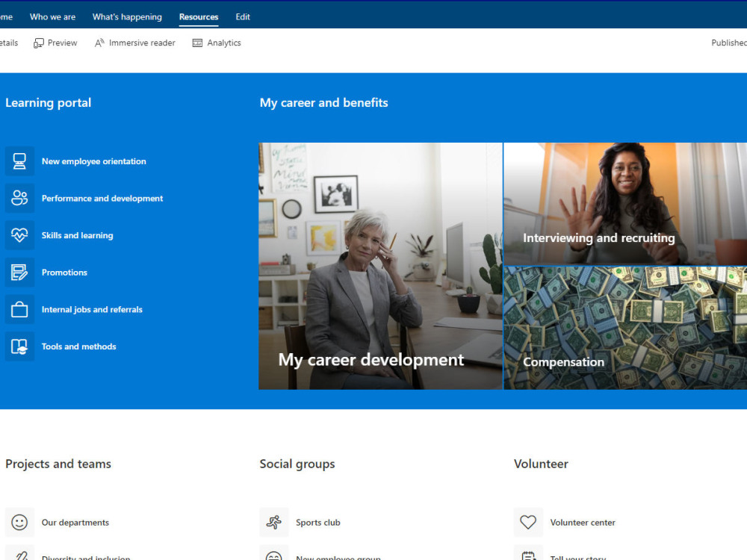Screen dimensions: 747x560
Task: Open the Preview command
Action: click(55, 43)
